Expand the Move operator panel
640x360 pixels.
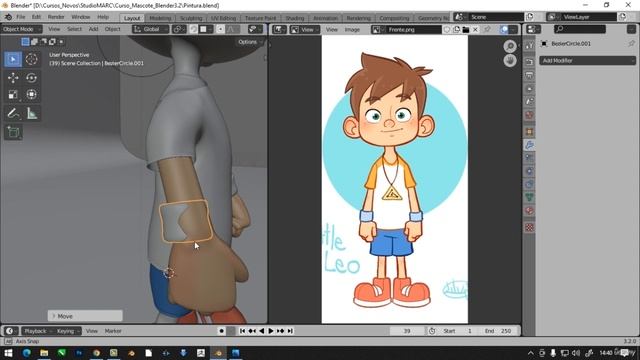pyautogui.click(x=85, y=316)
